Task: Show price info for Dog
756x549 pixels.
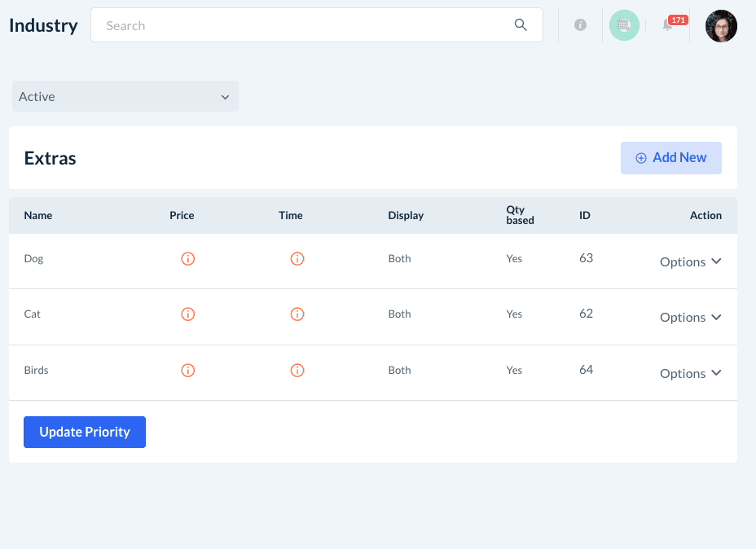Action: 187,259
